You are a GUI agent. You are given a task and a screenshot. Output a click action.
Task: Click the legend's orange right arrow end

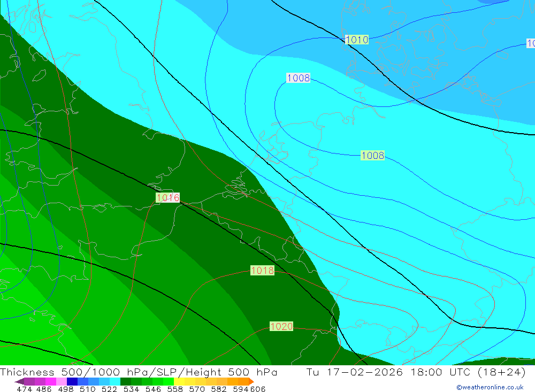tap(251, 381)
